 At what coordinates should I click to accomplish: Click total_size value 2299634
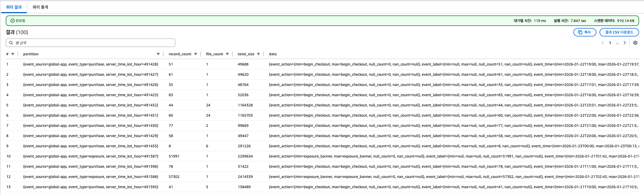(x=245, y=156)
